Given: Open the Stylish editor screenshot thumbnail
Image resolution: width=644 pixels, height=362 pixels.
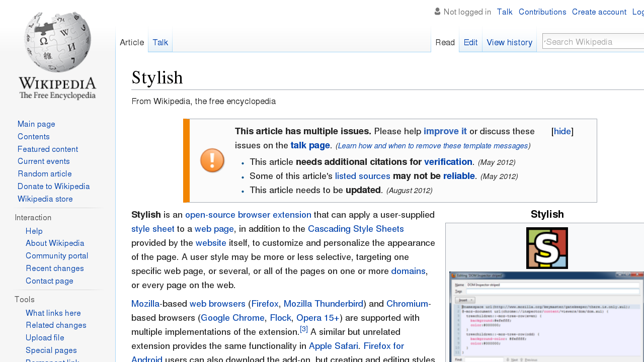Looking at the screenshot, I should click(x=546, y=317).
